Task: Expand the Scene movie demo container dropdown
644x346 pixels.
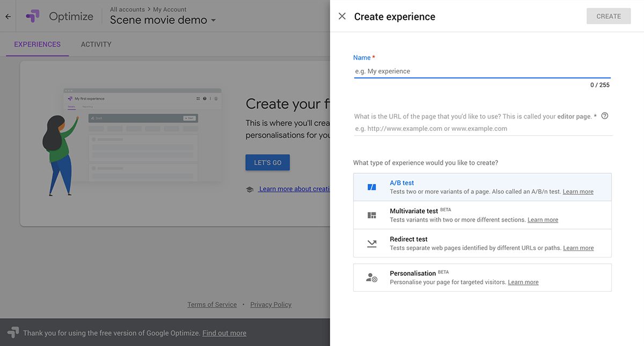Action: pyautogui.click(x=163, y=20)
